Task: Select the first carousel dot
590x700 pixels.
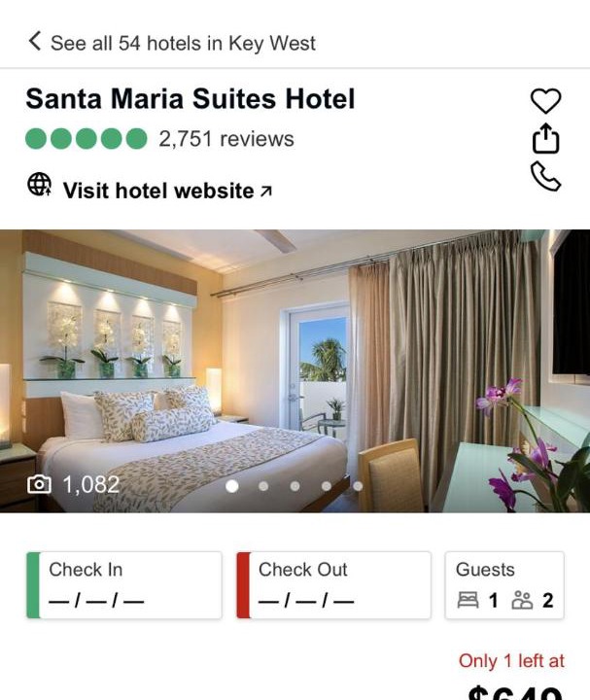Action: [232, 486]
